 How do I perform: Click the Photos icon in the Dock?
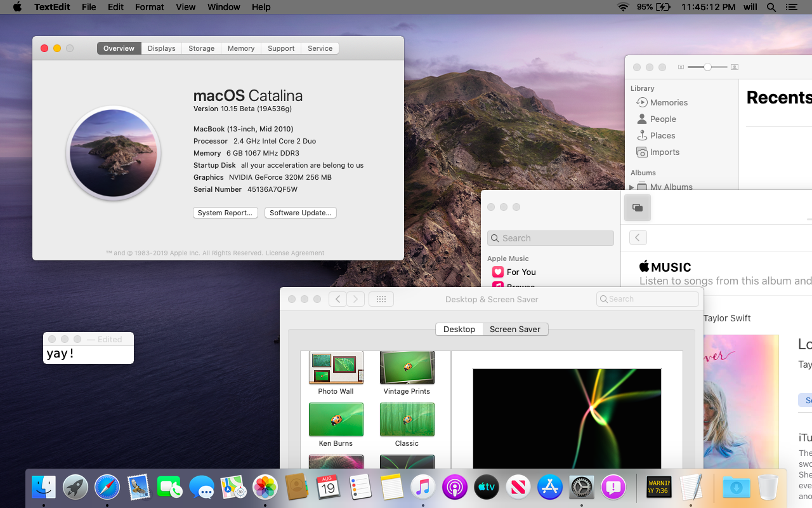pyautogui.click(x=265, y=487)
